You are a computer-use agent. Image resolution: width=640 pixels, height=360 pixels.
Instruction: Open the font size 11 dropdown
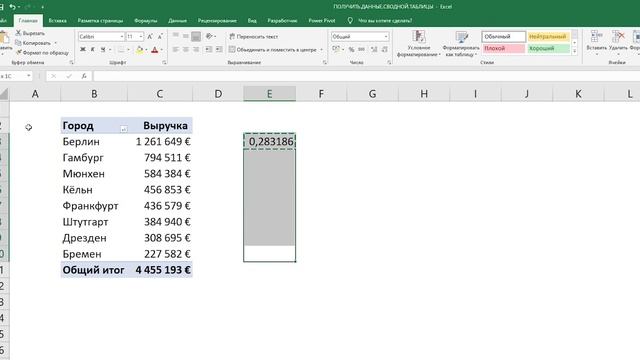[x=141, y=37]
